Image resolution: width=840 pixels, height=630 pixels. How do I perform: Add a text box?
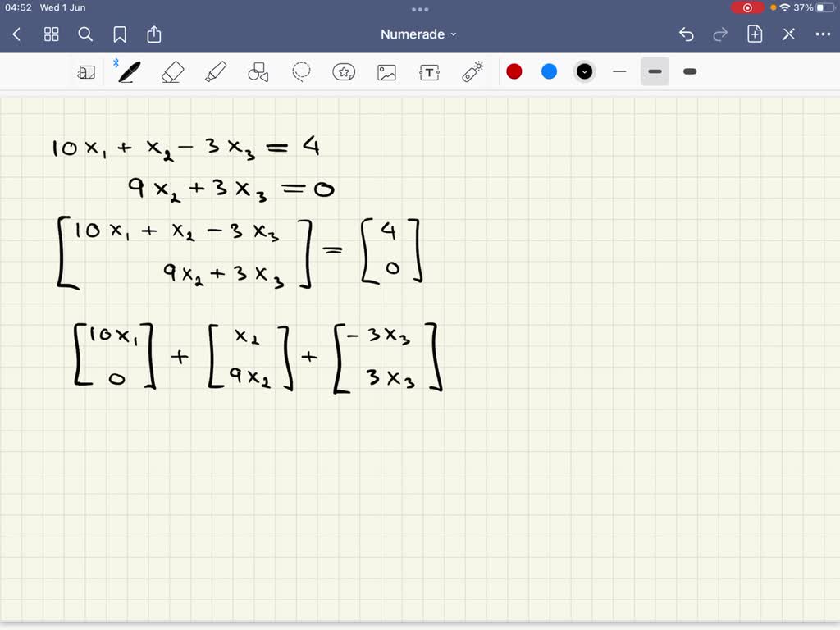coord(429,71)
